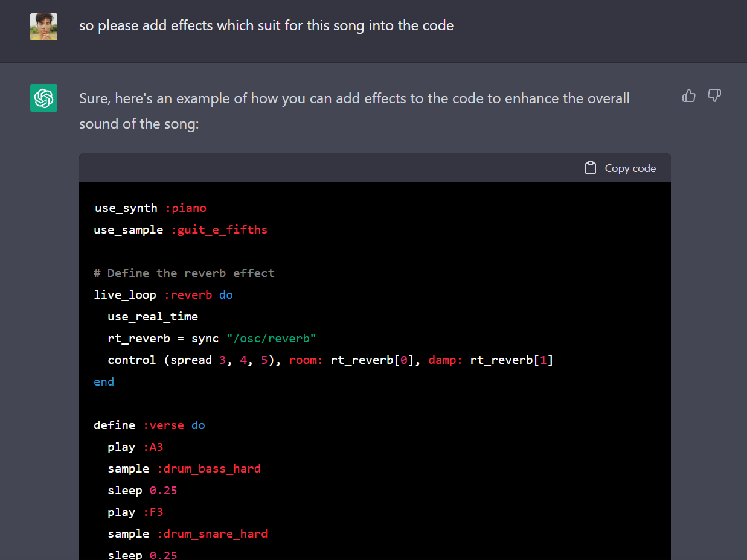
Task: Click the :guit_e_fifths sample name
Action: point(219,230)
